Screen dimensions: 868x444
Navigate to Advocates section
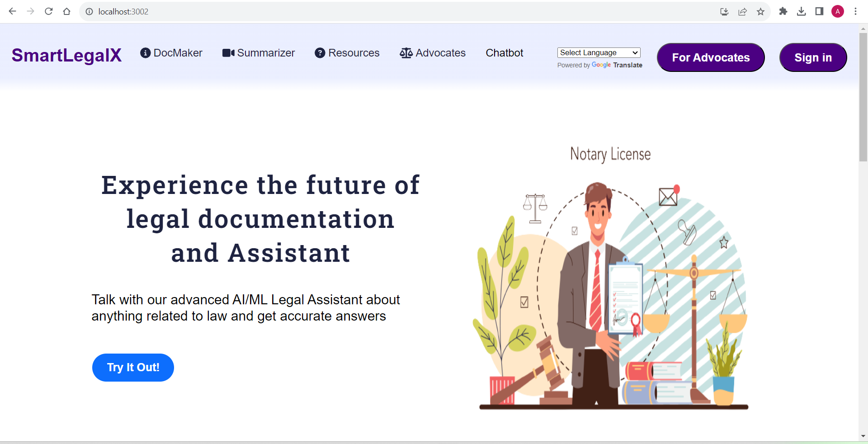433,53
